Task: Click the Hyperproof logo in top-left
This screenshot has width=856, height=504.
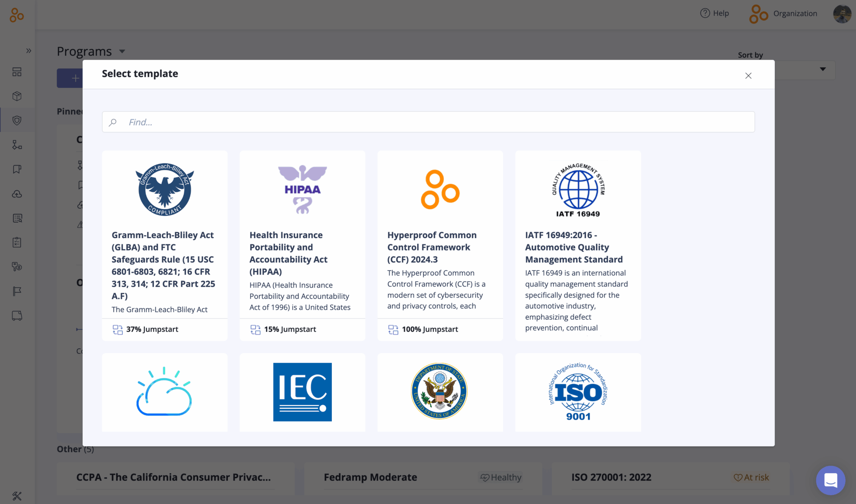Action: pos(17,15)
